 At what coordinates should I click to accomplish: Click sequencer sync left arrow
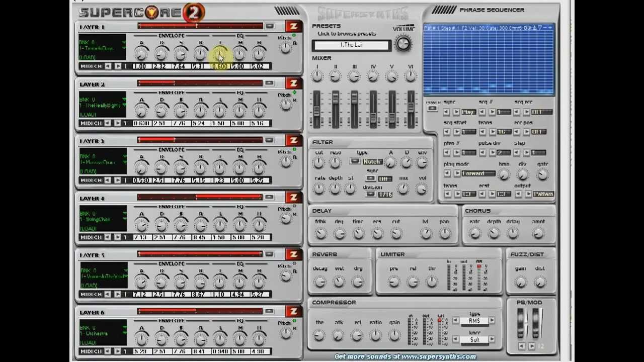click(447, 112)
